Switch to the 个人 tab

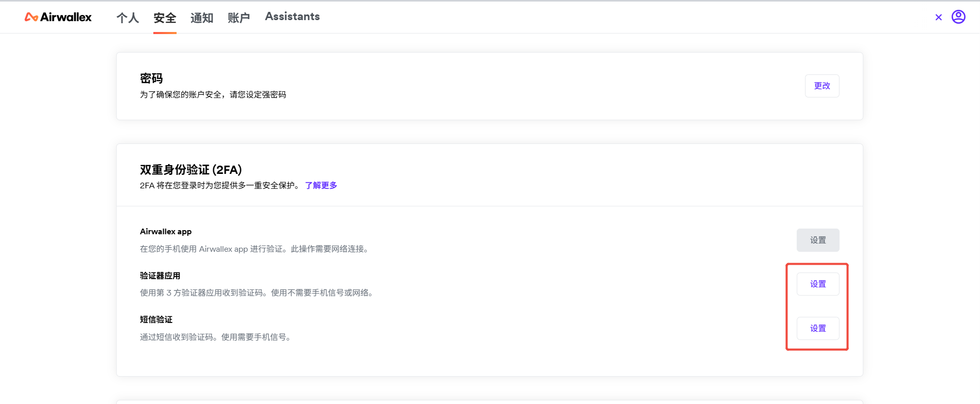(128, 18)
